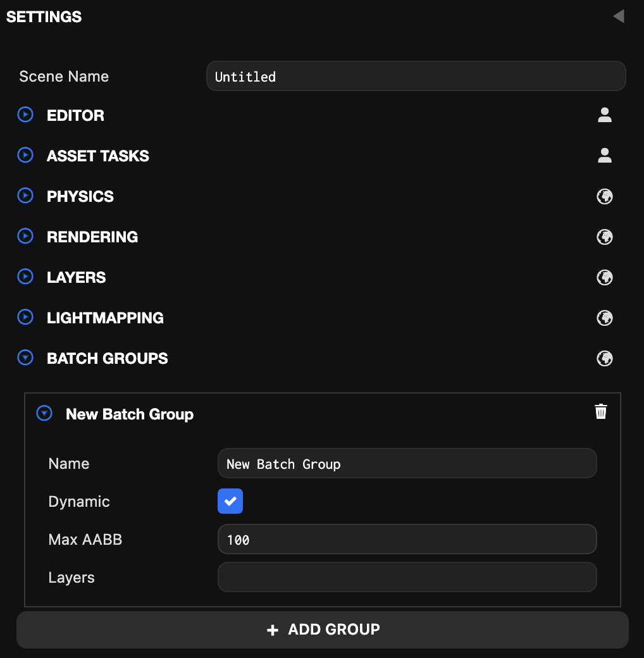
Task: Click the globe icon beside BATCH GROUPS
Action: [605, 358]
